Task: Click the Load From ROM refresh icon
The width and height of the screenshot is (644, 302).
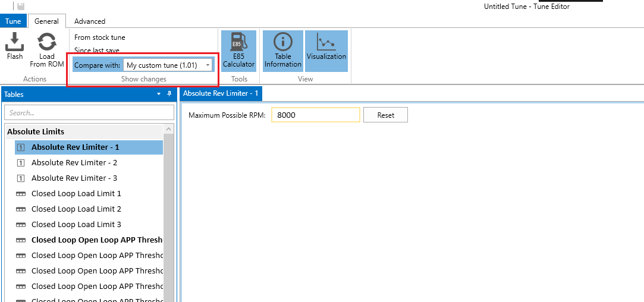Action: pyautogui.click(x=47, y=42)
